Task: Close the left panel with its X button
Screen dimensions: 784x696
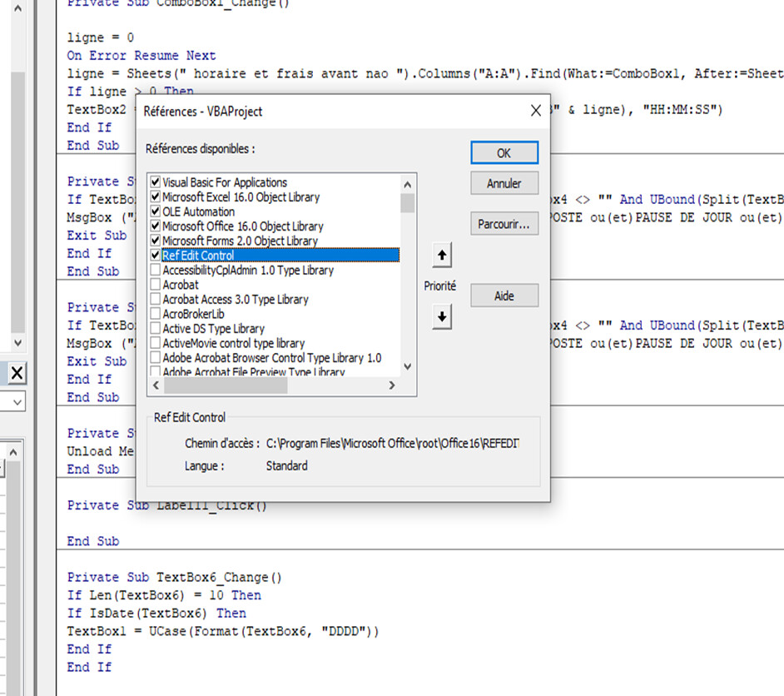Action: point(17,372)
